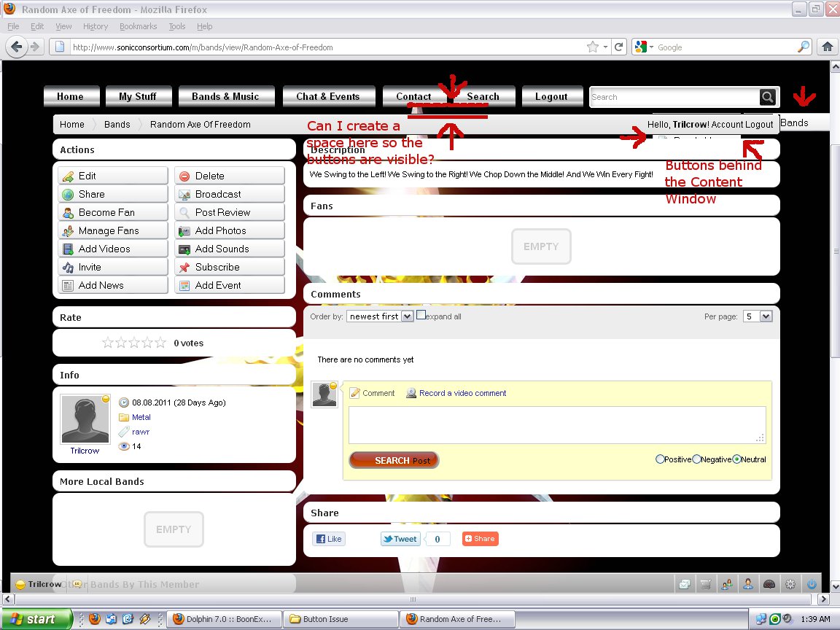Click inside the comment text box
Viewport: 840px width, 630px height.
point(556,424)
